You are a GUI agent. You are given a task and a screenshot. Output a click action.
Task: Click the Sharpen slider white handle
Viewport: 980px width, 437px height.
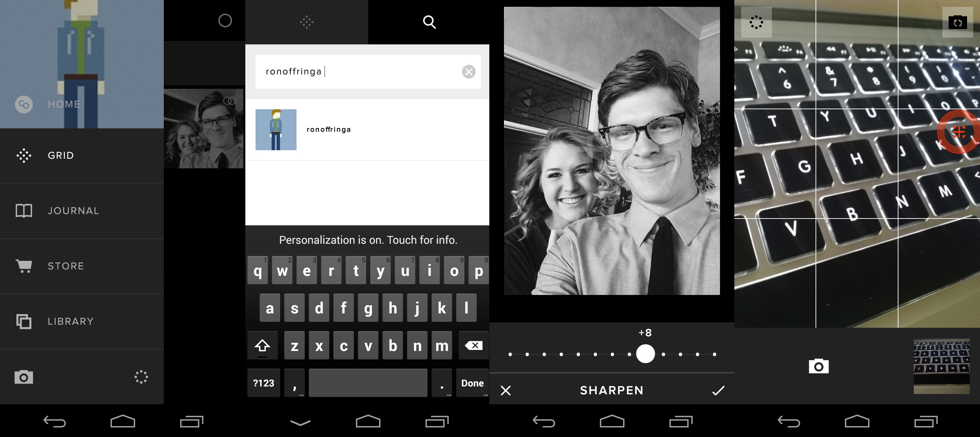click(645, 354)
